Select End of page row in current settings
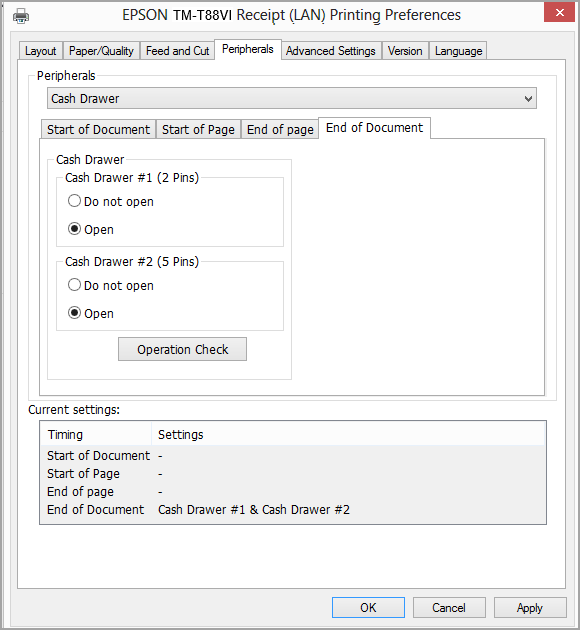Image resolution: width=580 pixels, height=630 pixels. pos(293,492)
